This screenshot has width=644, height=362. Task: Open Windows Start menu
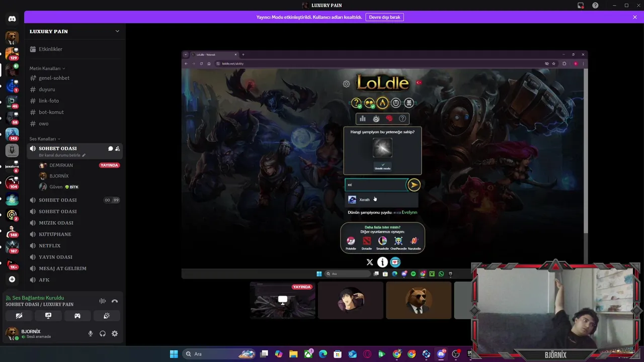coord(174,354)
